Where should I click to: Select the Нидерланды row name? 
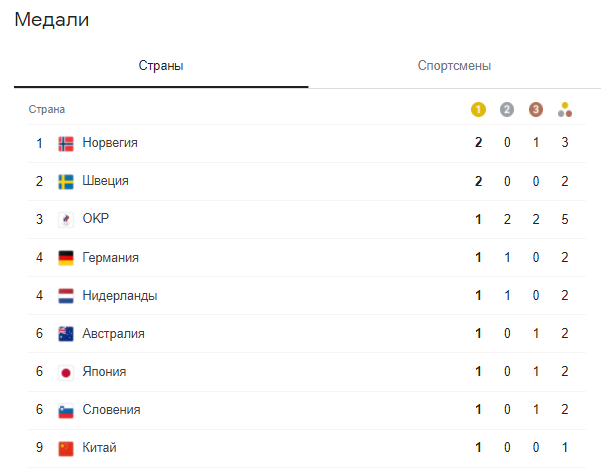coord(119,295)
